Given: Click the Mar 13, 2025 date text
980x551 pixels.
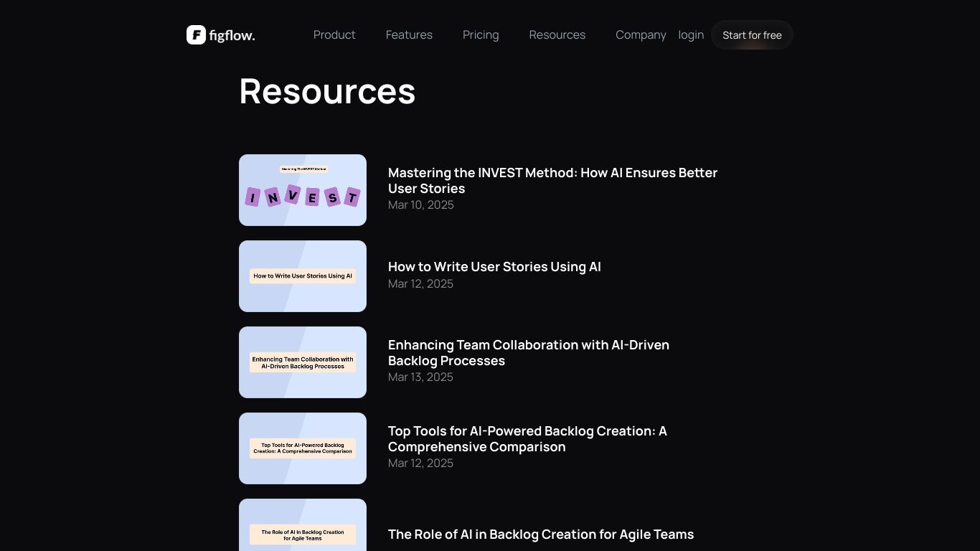Looking at the screenshot, I should pos(420,377).
